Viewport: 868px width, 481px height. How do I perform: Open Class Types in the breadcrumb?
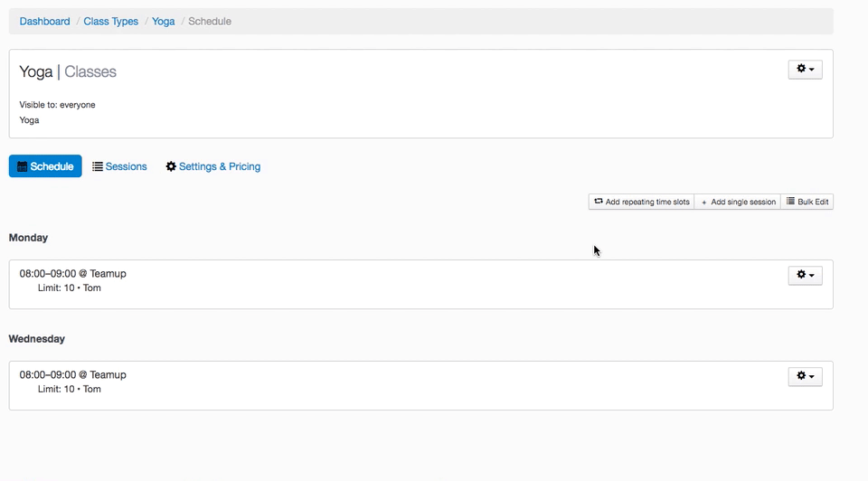110,22
